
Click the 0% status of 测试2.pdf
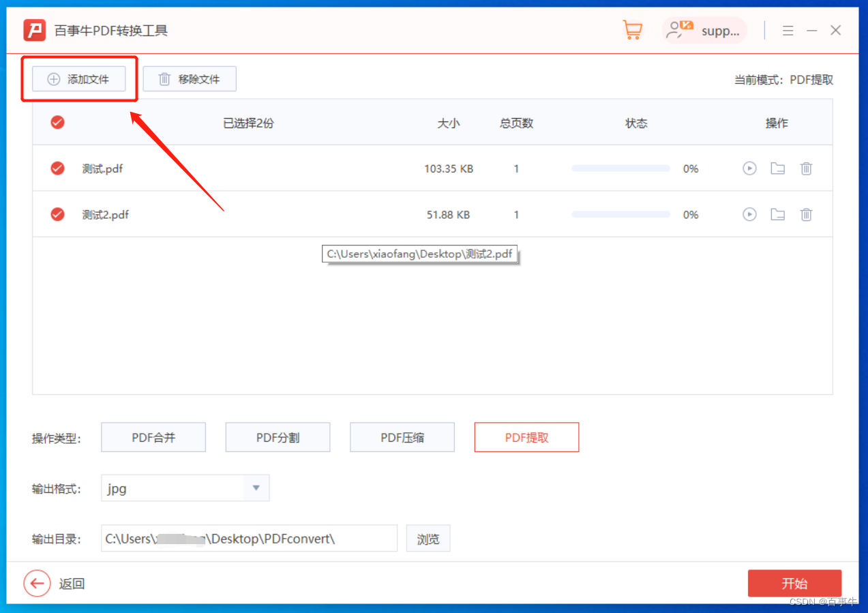coord(691,215)
